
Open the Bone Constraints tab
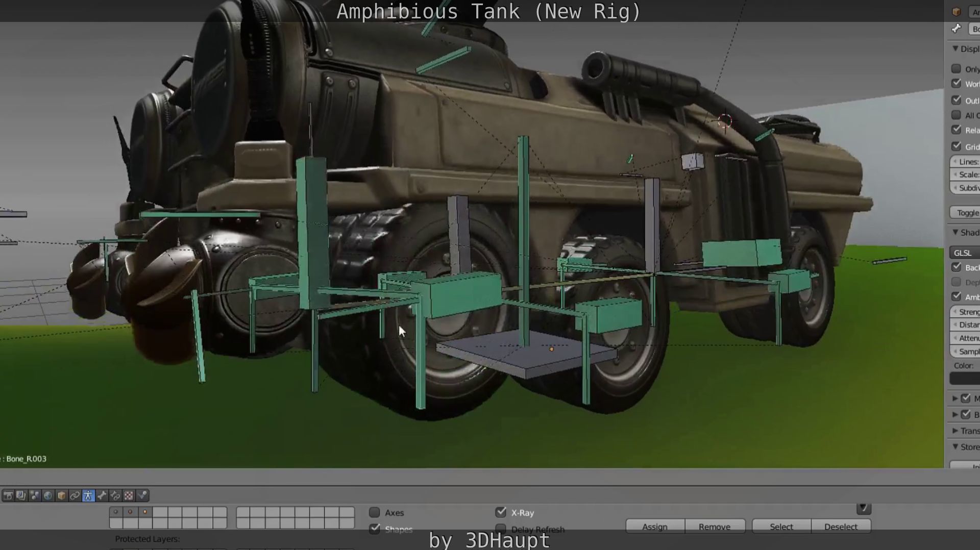(115, 495)
